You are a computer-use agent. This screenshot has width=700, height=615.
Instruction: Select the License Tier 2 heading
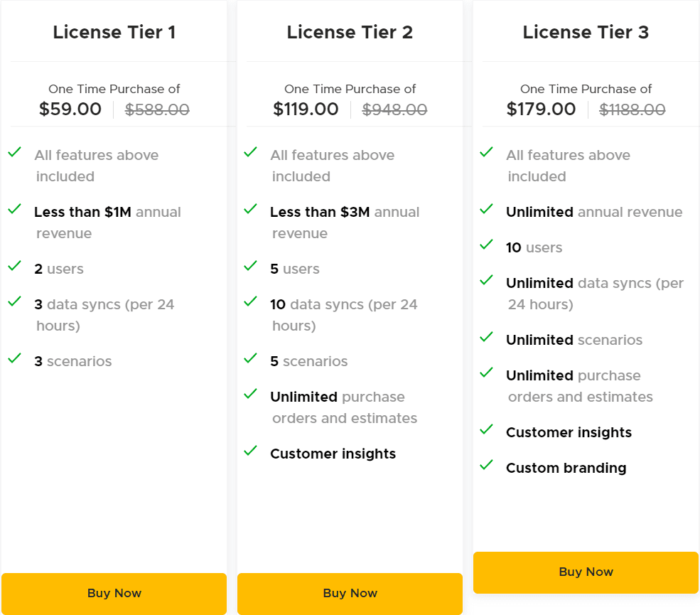pyautogui.click(x=350, y=32)
